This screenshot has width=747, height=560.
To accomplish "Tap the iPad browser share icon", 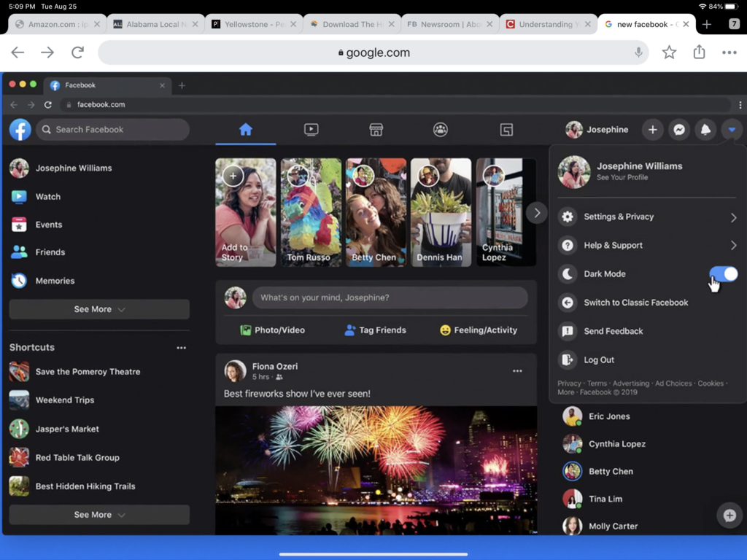I will (699, 52).
